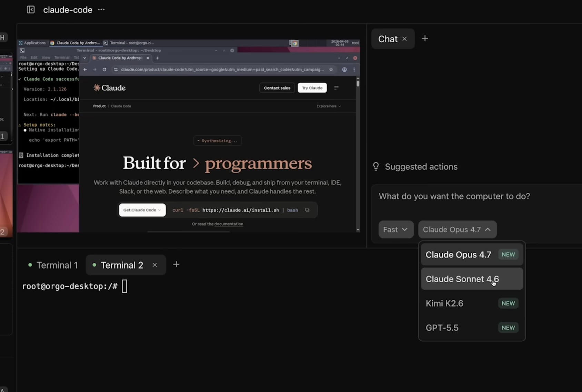This screenshot has height=392, width=582.
Task: Click the clock in the desktop panel
Action: coord(340,43)
